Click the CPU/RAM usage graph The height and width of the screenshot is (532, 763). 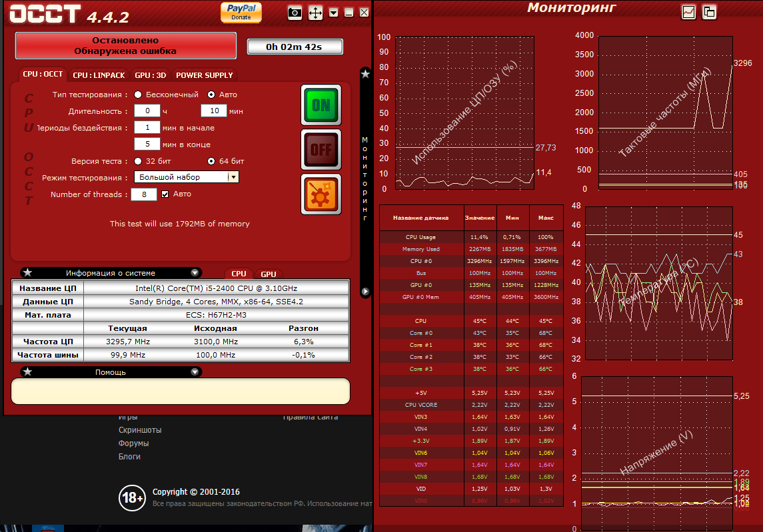click(x=464, y=113)
